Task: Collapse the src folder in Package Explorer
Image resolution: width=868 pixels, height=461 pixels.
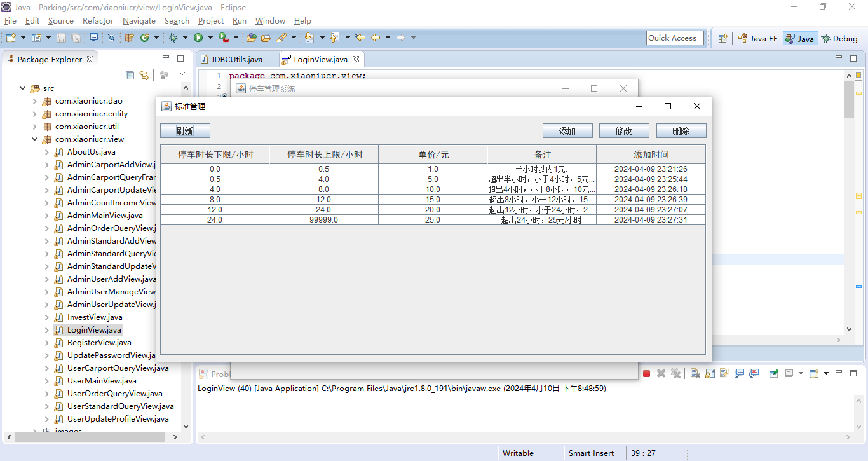Action: pos(23,88)
